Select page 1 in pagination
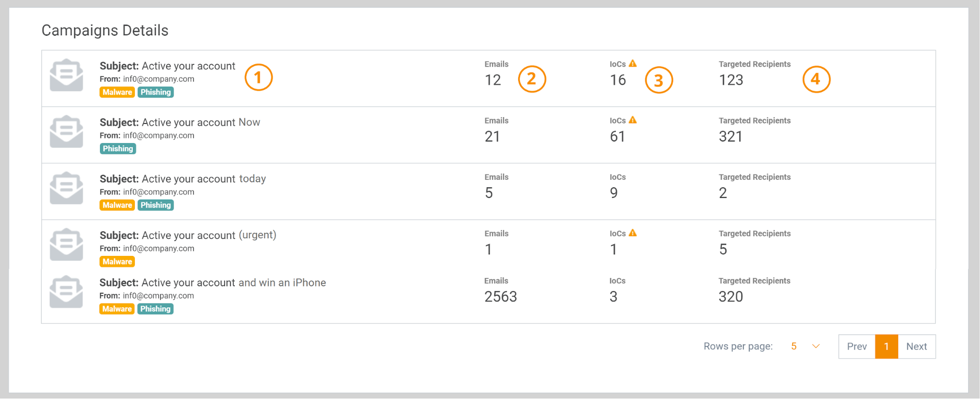The height and width of the screenshot is (399, 980). pyautogui.click(x=886, y=347)
